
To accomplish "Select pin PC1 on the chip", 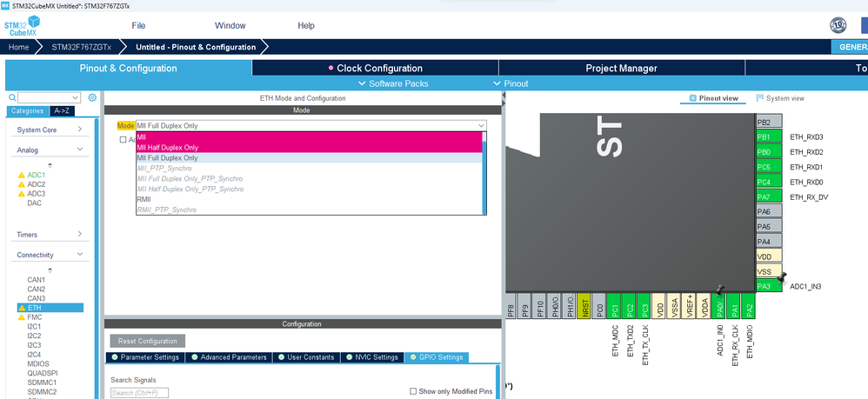I will point(613,306).
